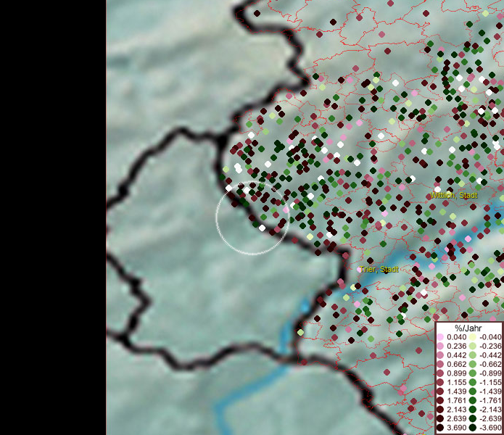Select the 0.662 rose legend swatch

pyautogui.click(x=440, y=365)
